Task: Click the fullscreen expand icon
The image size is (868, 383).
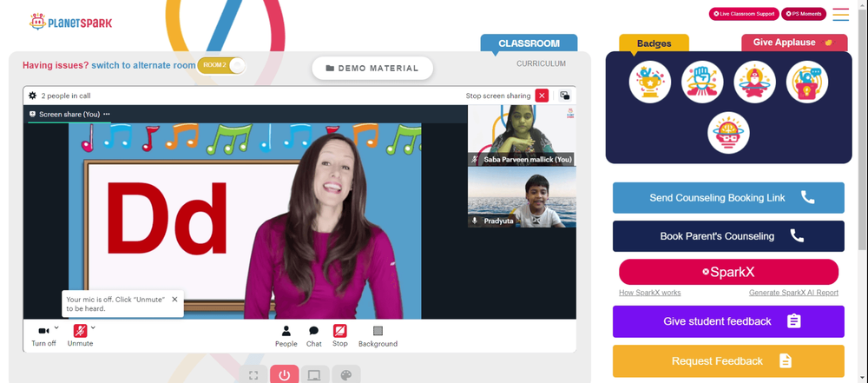Action: point(253,375)
